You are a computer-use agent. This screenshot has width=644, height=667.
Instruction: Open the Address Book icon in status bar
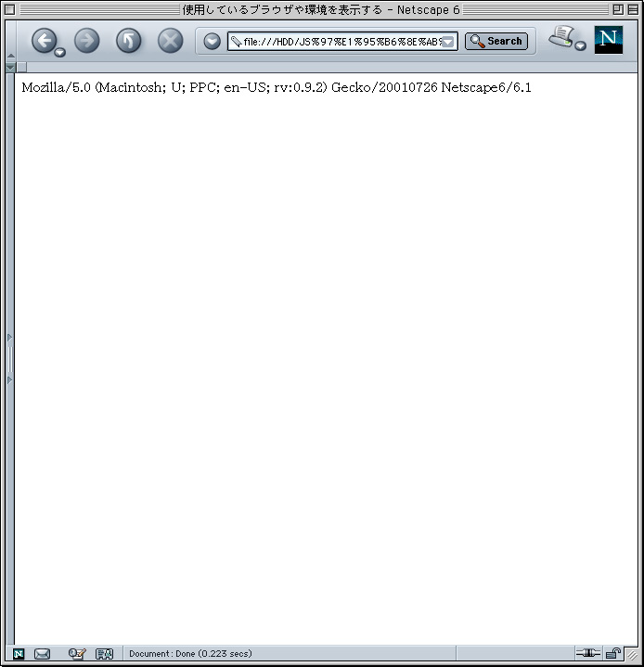[x=104, y=653]
